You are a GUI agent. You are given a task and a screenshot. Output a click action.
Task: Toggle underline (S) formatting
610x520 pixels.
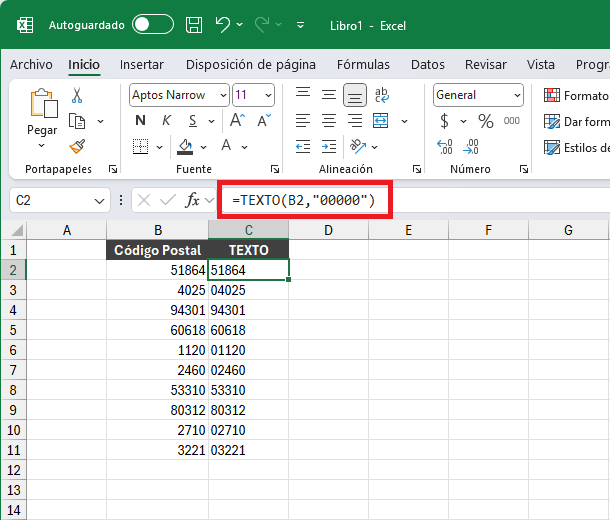(x=193, y=121)
